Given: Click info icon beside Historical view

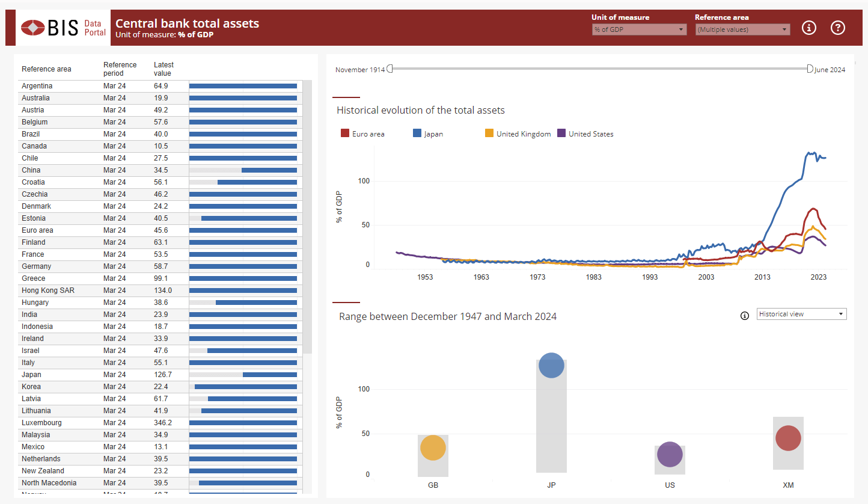Looking at the screenshot, I should (745, 315).
